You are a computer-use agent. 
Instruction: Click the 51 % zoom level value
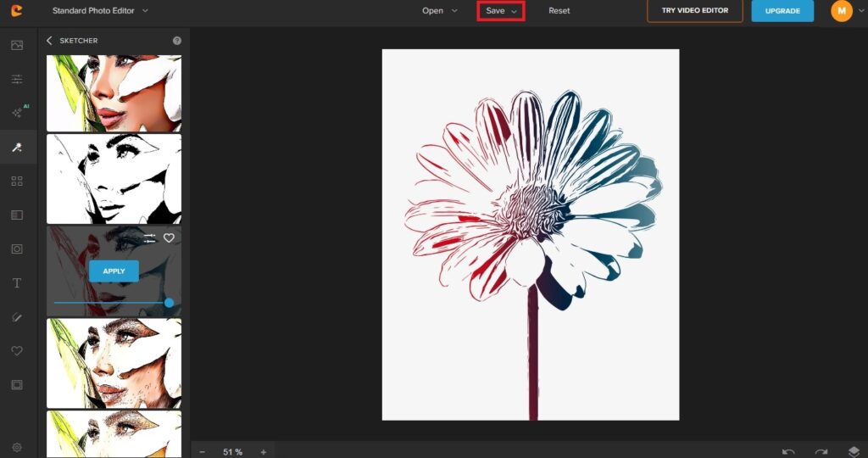point(232,452)
